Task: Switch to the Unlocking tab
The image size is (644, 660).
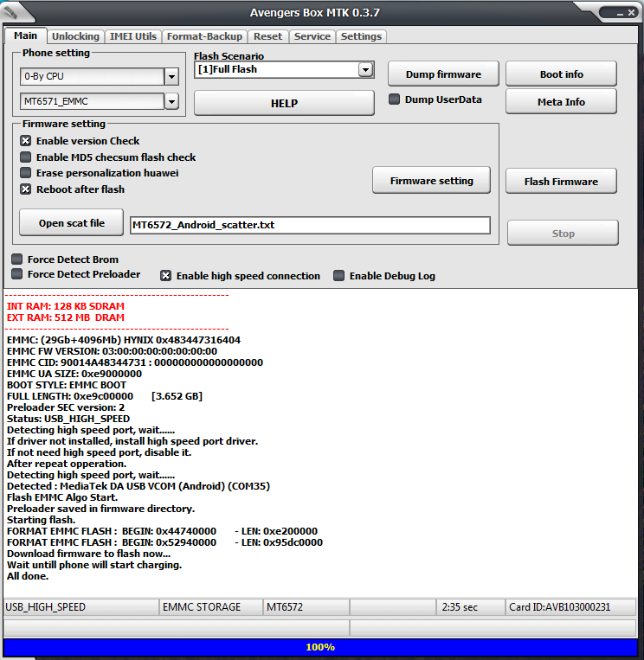Action: click(75, 36)
